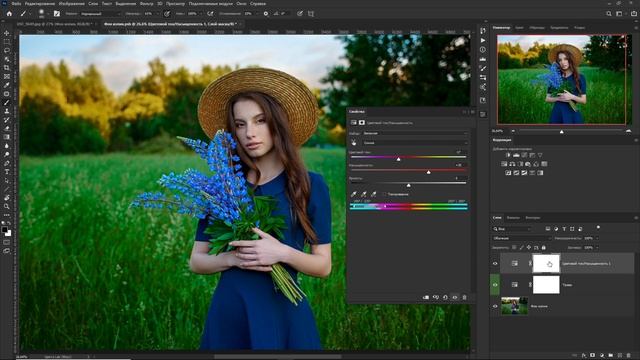Select the Crop tool
640x360 pixels.
7,68
